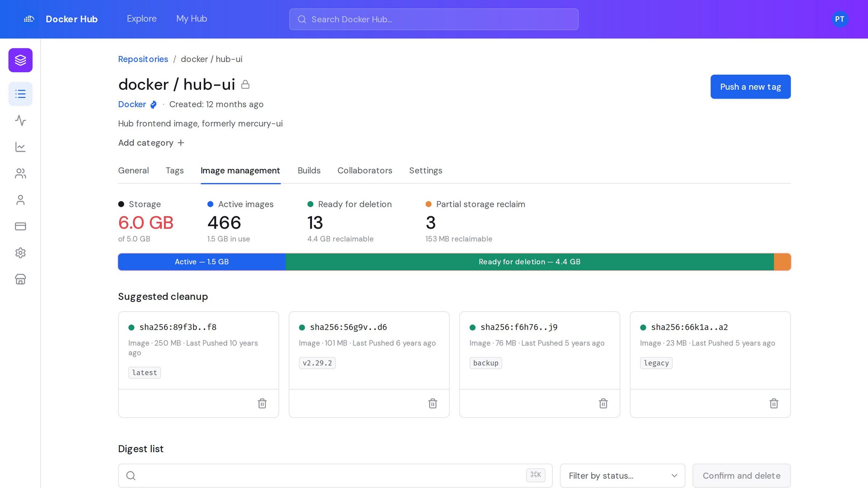Viewport: 868px width, 488px height.
Task: Click the private lock icon beside hub-ui
Action: [246, 84]
